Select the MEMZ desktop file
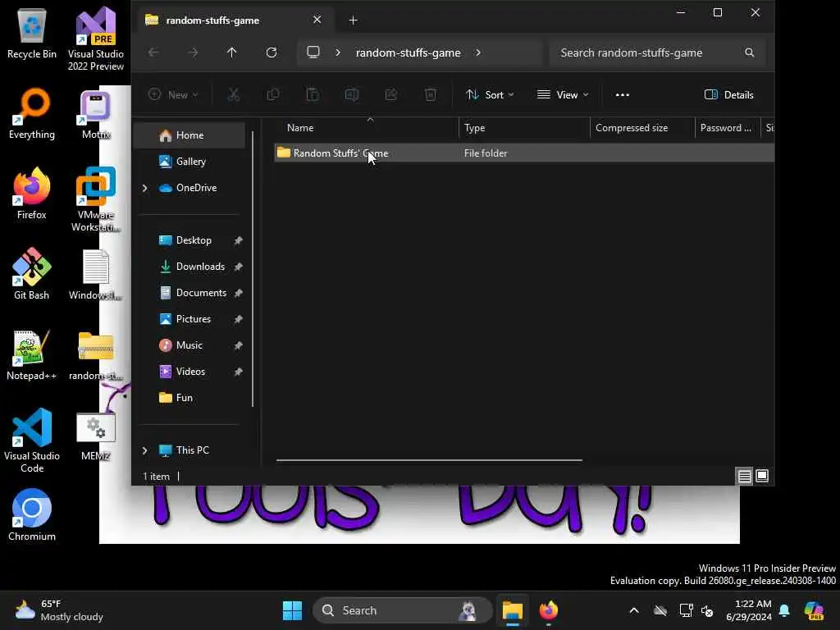 [x=95, y=436]
